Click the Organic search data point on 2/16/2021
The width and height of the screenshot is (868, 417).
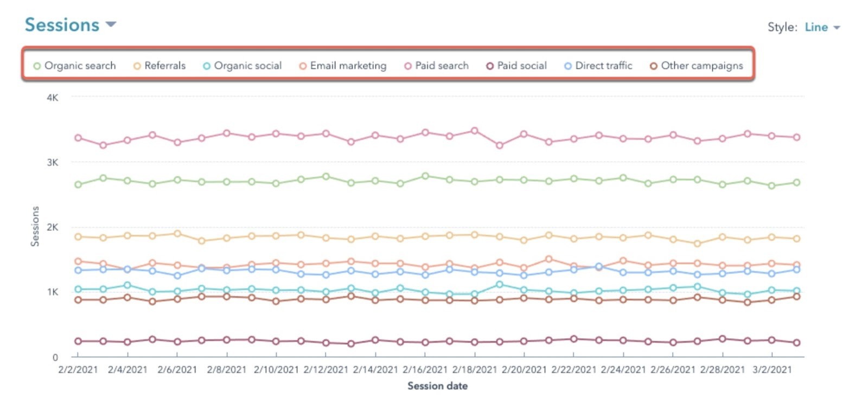point(425,176)
